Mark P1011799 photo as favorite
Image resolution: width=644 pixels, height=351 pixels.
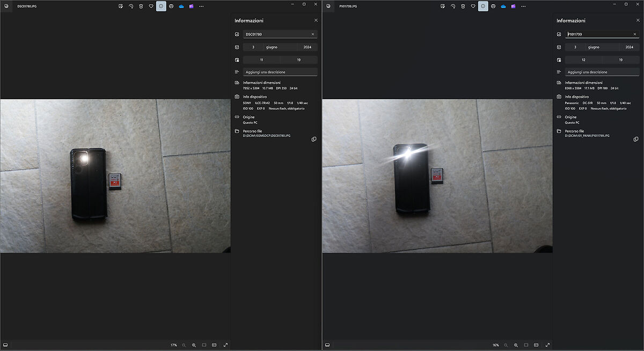[x=473, y=6]
